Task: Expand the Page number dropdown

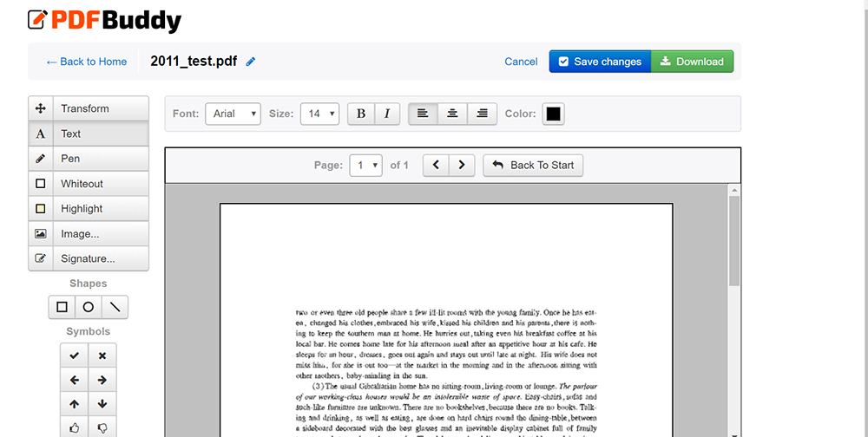Action: 365,165
